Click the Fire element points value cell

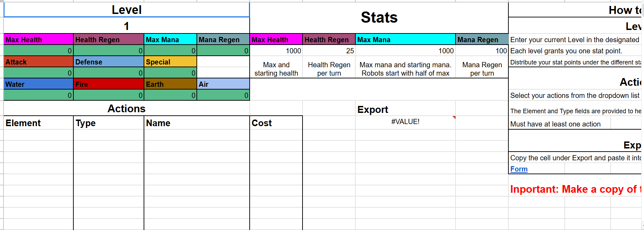pos(108,95)
